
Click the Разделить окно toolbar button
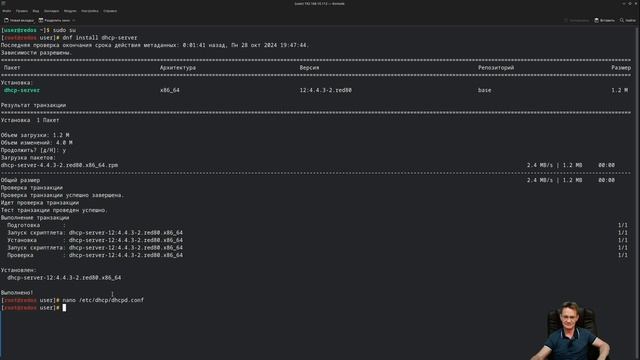[54, 20]
